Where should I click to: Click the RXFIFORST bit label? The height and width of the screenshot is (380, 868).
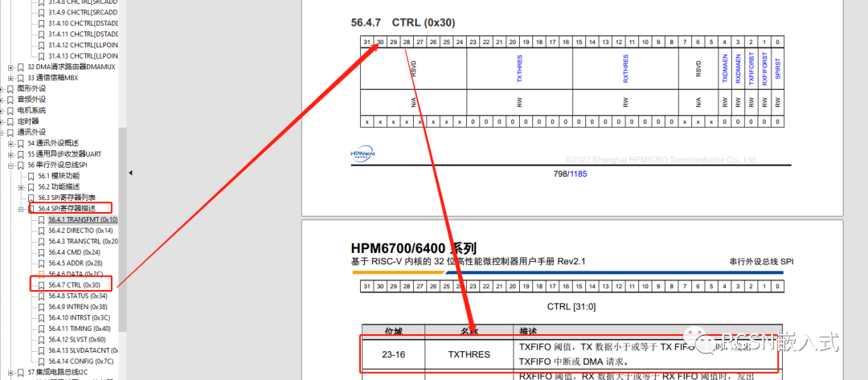tap(764, 68)
